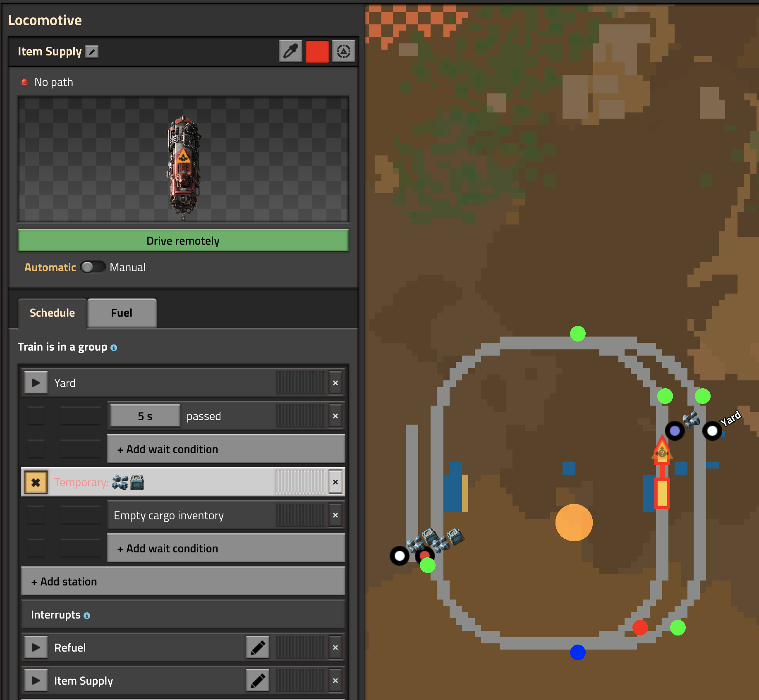
Task: Open the red train color swatch
Action: coord(317,51)
